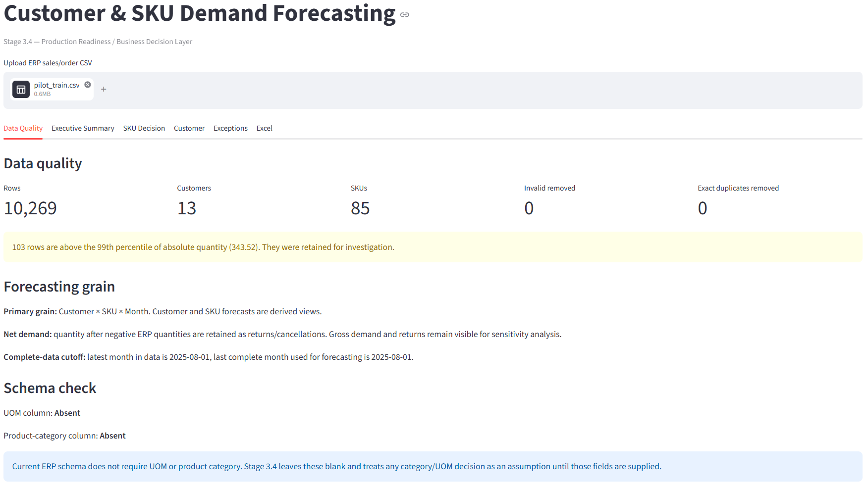
Task: Select the Customers count 13
Action: click(x=187, y=208)
